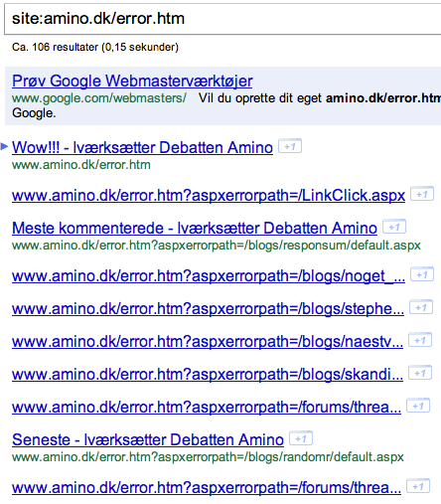Select the green www.google.com/webmasters/ URL text
The height and width of the screenshot is (504, 441).
pos(99,98)
